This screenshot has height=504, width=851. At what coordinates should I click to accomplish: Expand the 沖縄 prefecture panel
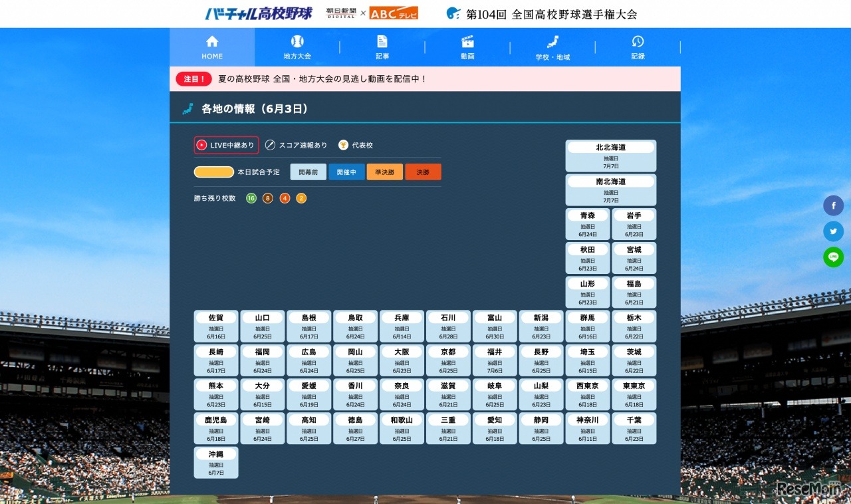(x=215, y=461)
